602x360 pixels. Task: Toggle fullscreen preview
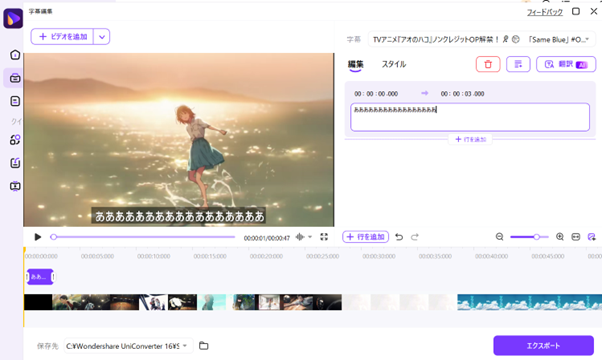[x=324, y=237]
